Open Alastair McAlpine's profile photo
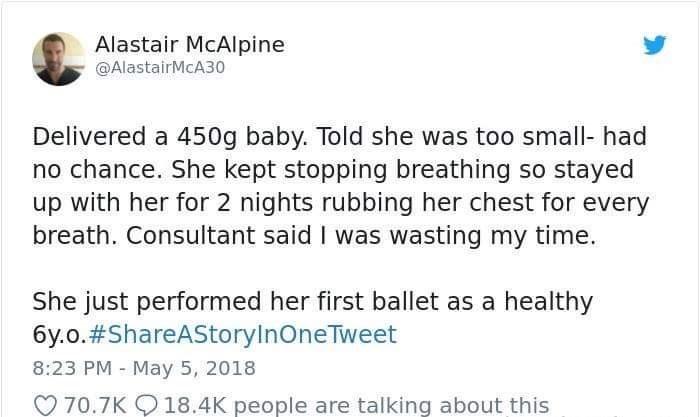This screenshot has width=700, height=417. (x=58, y=57)
